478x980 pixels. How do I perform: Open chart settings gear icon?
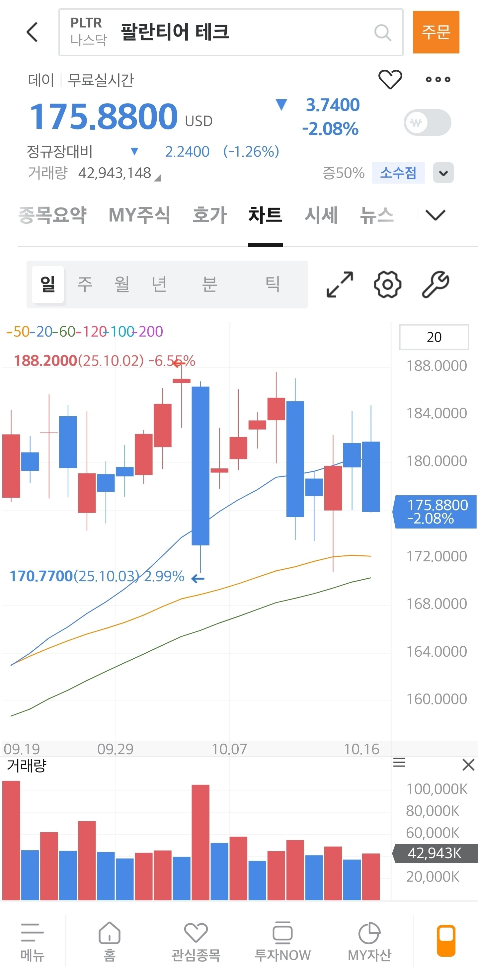[x=387, y=284]
